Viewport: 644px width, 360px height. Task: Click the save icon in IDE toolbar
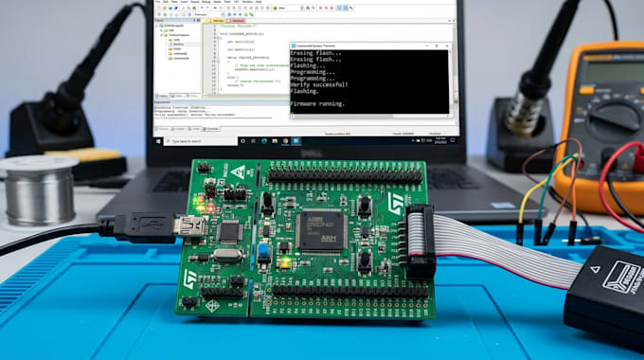click(x=170, y=8)
